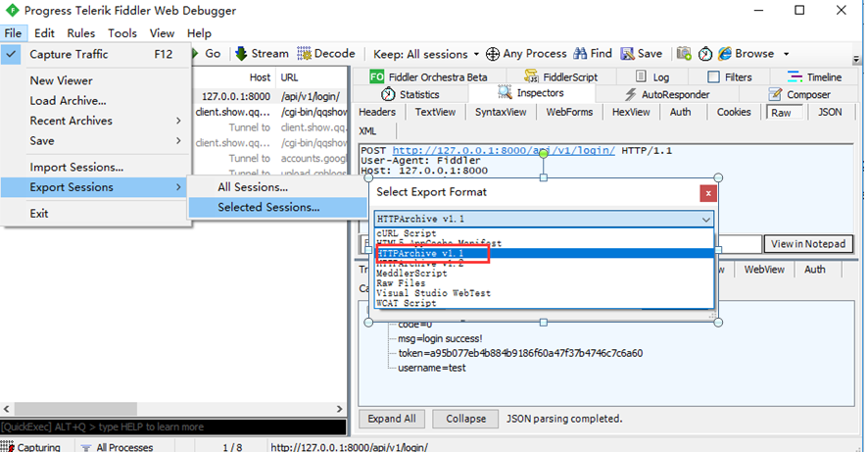868x452 pixels.
Task: Open the Fiddler Orchestra Beta tab
Action: (x=428, y=77)
